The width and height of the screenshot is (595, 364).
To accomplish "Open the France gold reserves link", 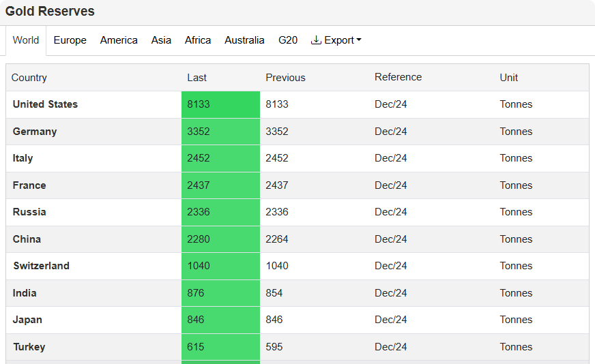I will (29, 185).
